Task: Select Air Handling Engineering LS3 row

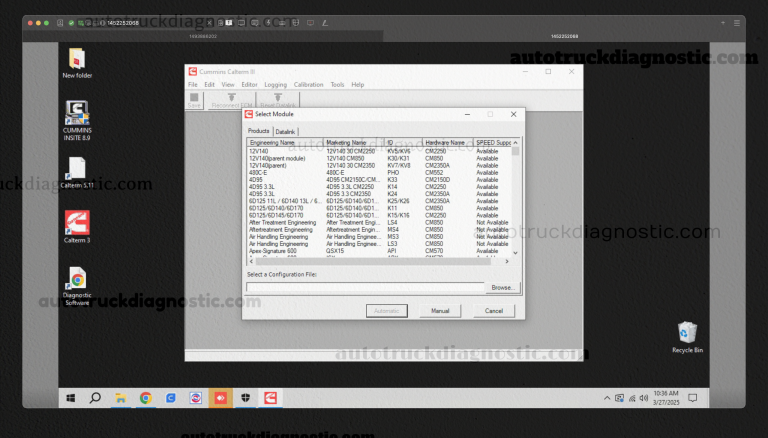Action: pyautogui.click(x=380, y=243)
